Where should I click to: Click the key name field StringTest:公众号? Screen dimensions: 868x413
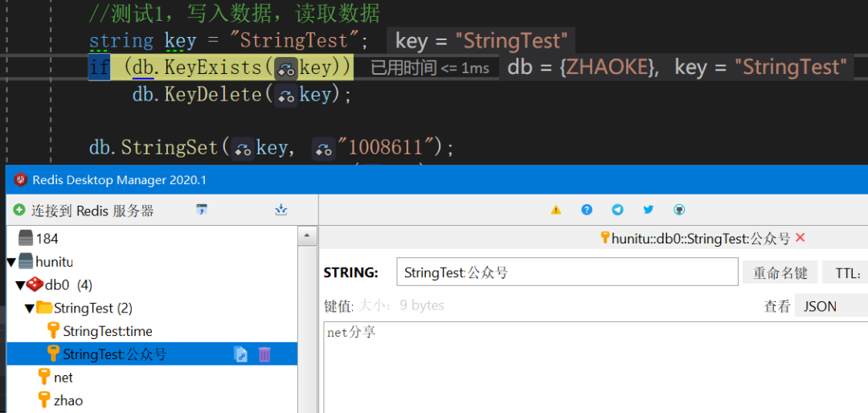pos(567,272)
